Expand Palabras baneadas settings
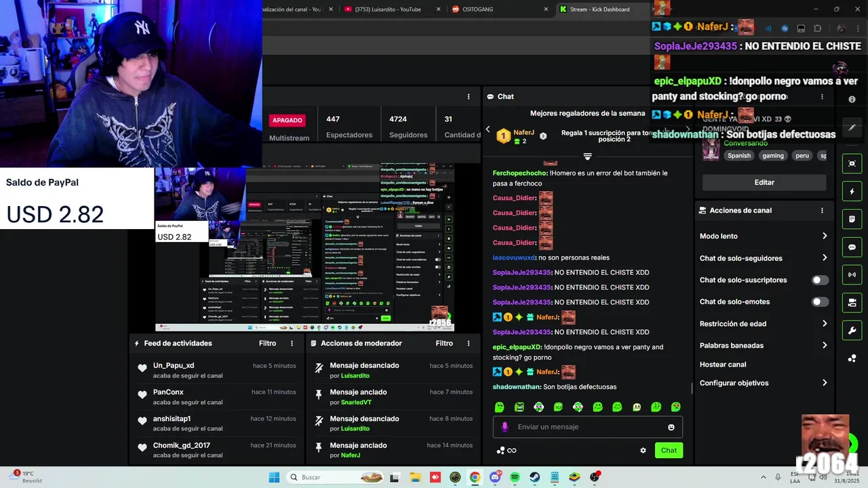Image resolution: width=868 pixels, height=488 pixels. [825, 345]
